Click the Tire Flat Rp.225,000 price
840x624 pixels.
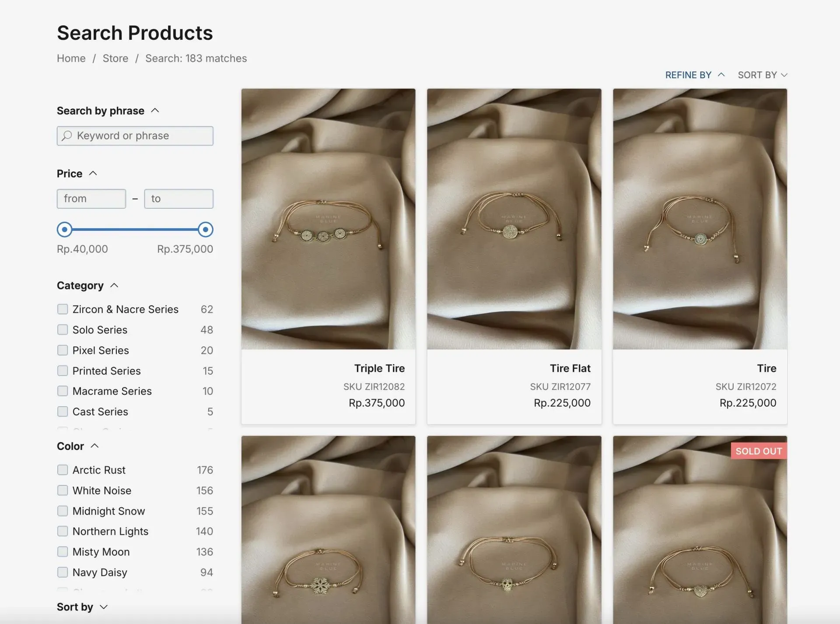tap(562, 403)
